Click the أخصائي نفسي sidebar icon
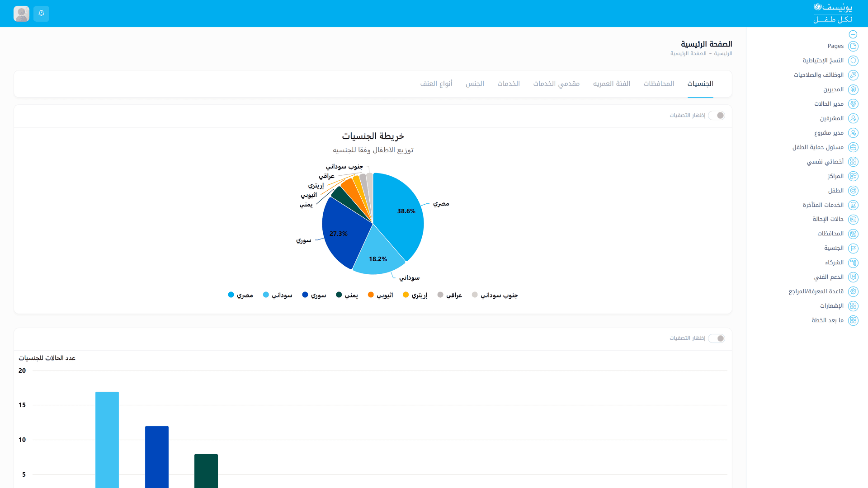868x488 pixels. click(853, 162)
